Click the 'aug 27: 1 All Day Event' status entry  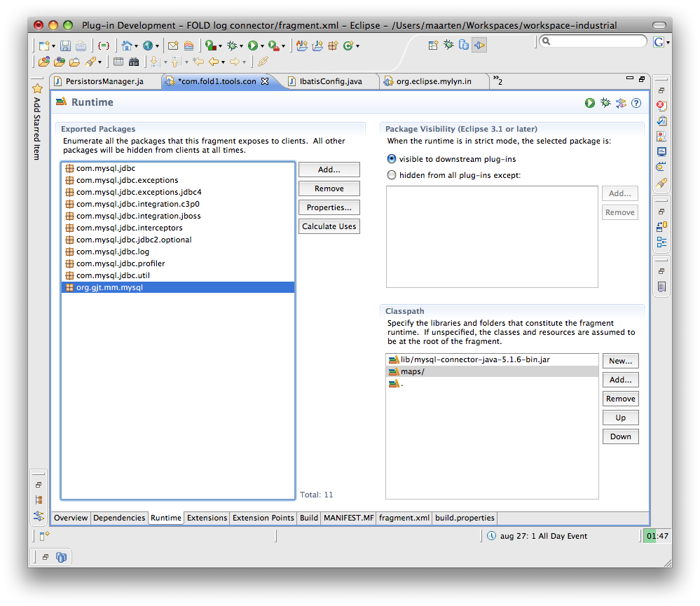click(x=537, y=536)
